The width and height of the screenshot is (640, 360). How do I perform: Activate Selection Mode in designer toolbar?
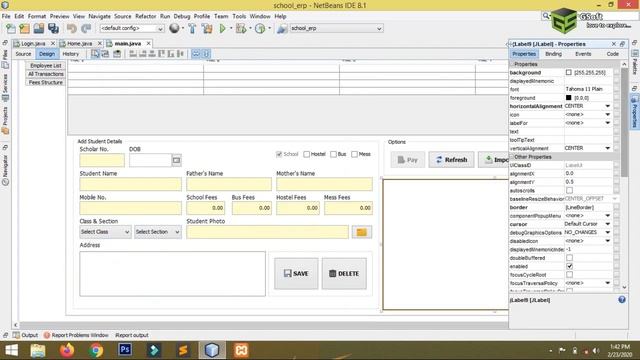(95, 54)
